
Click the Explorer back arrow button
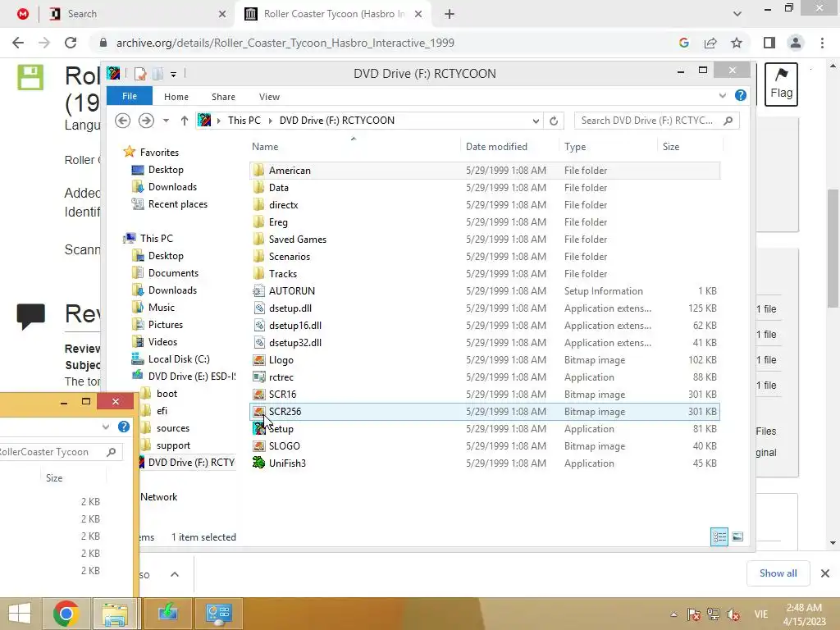[x=123, y=121]
